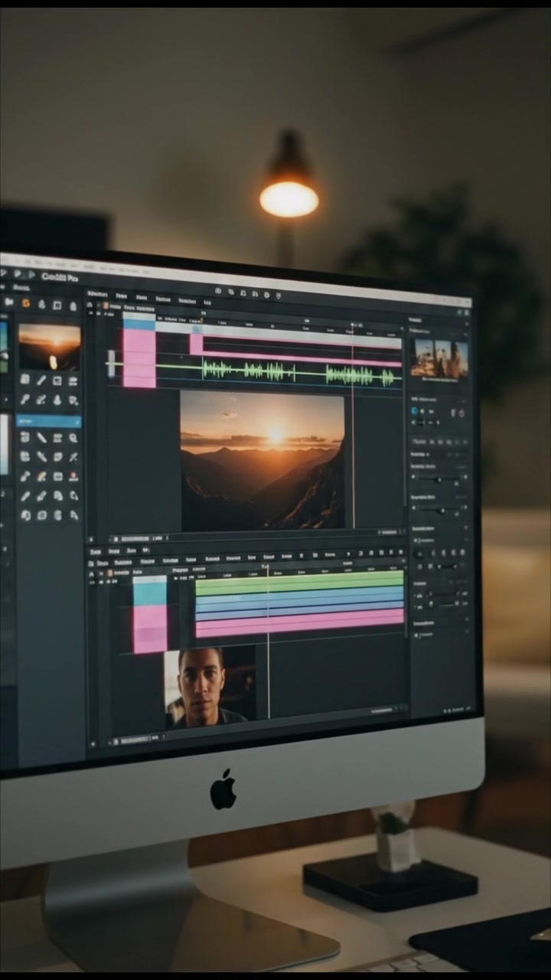Viewport: 551px width, 980px height.
Task: Select the sunset clip thumbnail in left panel
Action: point(49,346)
